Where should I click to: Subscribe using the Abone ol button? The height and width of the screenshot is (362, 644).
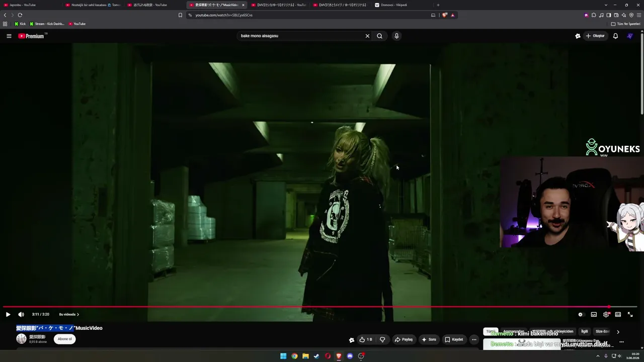click(x=65, y=339)
